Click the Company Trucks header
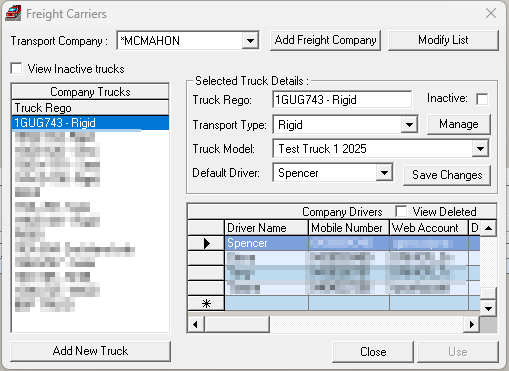This screenshot has width=509, height=371. 90,92
